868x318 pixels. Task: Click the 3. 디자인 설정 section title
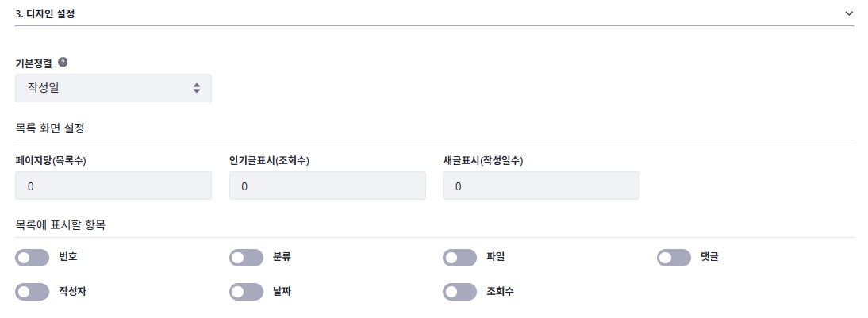click(x=45, y=13)
